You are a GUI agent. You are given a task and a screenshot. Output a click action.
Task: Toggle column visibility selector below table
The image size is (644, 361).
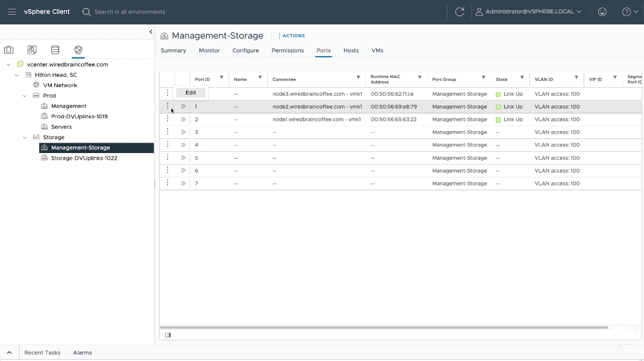point(168,335)
